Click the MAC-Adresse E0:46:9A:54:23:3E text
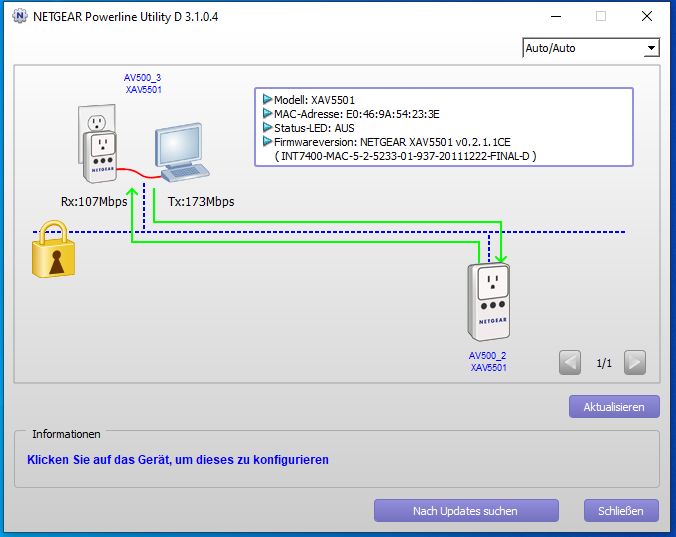Image resolution: width=676 pixels, height=537 pixels. [x=357, y=114]
